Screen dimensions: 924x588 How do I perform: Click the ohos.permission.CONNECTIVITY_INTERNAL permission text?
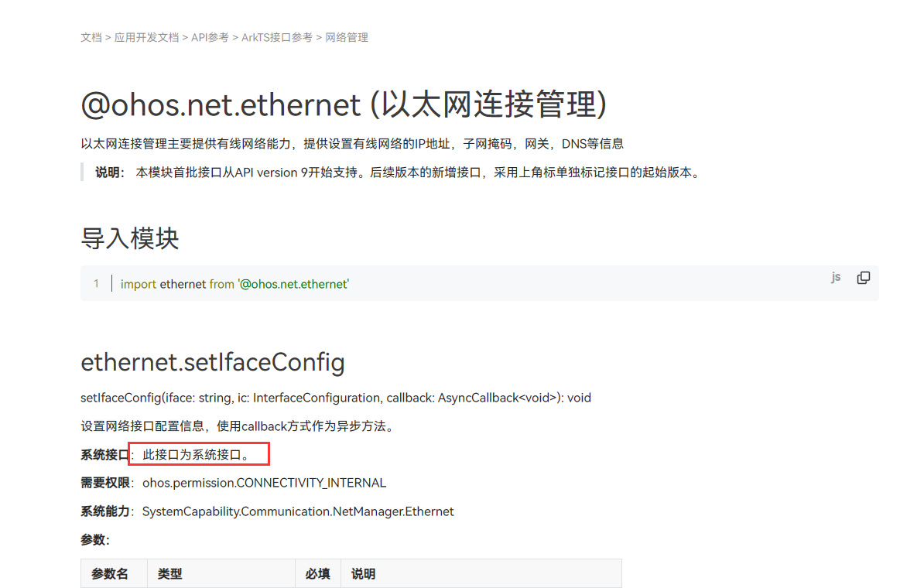click(x=265, y=483)
